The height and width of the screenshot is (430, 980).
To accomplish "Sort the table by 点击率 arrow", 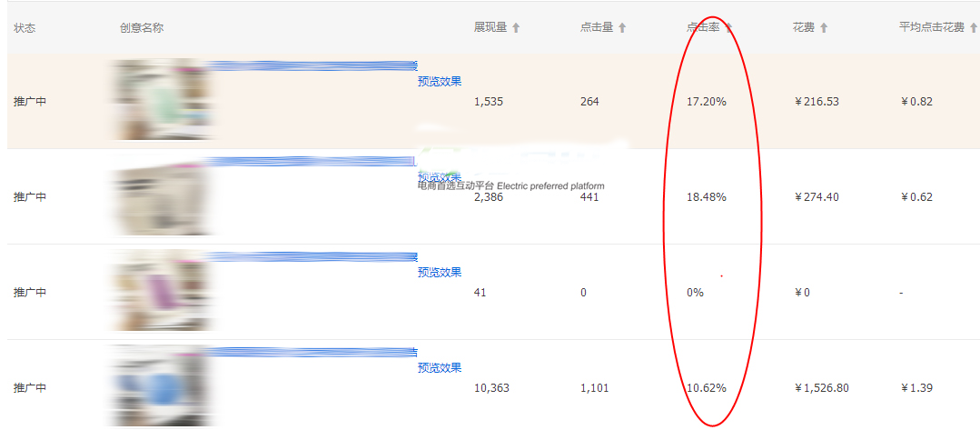I will pyautogui.click(x=728, y=28).
